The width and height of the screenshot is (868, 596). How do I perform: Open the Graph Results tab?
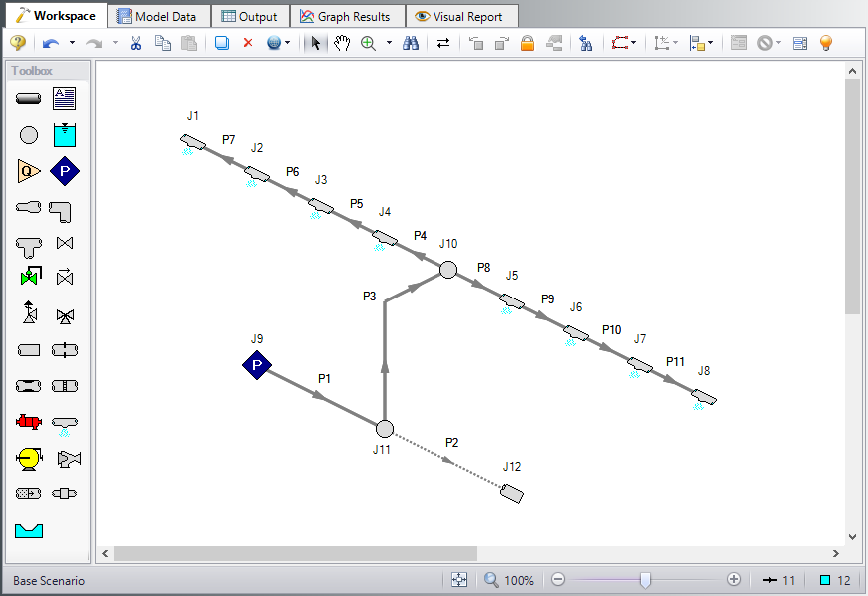(x=347, y=16)
